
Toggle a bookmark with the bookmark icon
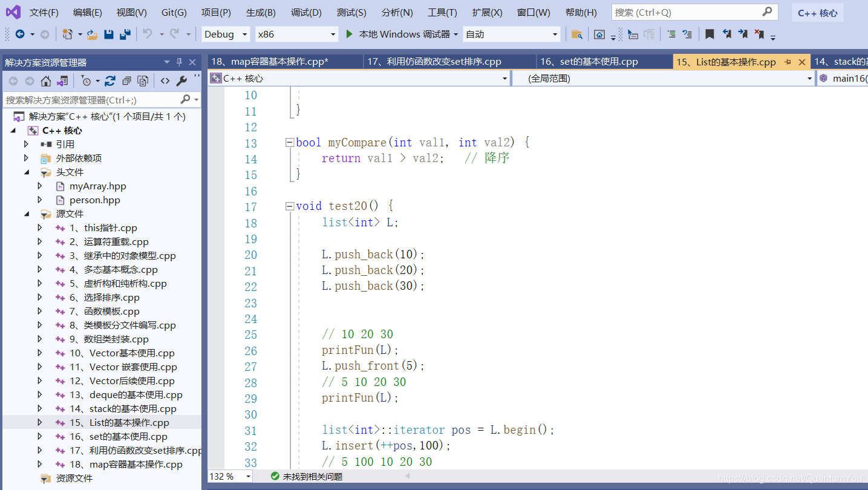coord(710,34)
